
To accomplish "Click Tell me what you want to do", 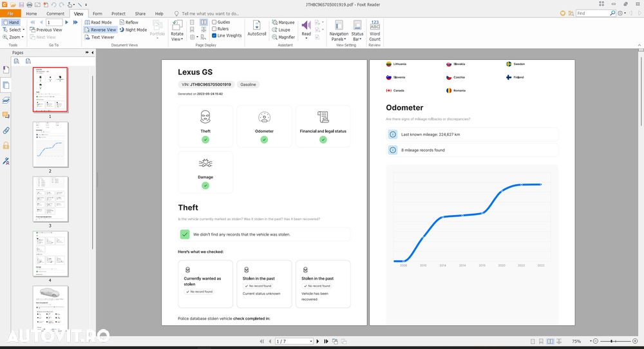I will (x=206, y=14).
